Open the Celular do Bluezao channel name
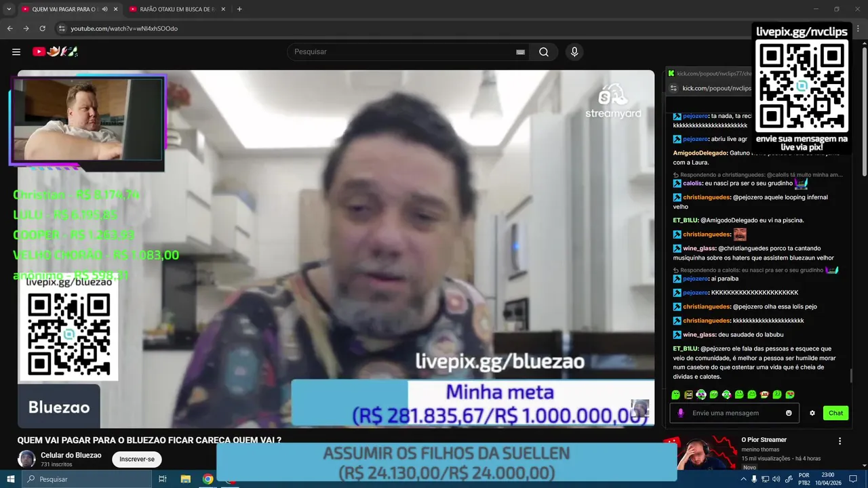This screenshot has width=868, height=488. point(71,455)
